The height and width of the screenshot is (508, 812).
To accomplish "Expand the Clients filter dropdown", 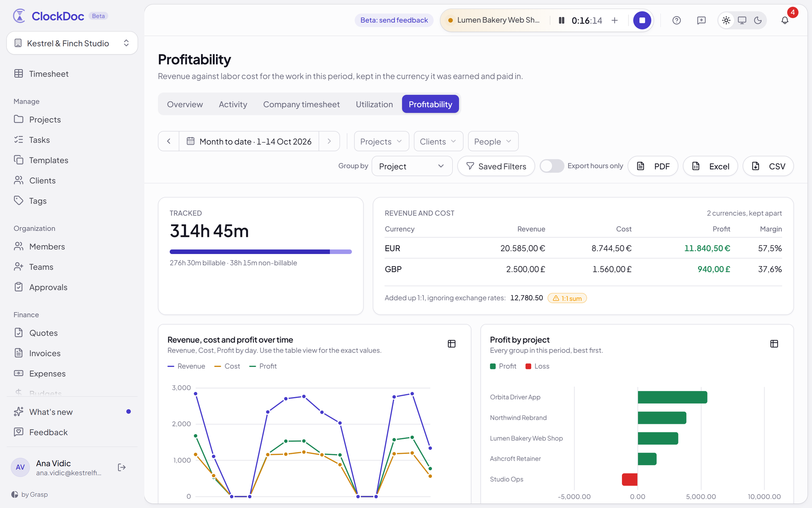I will tap(438, 141).
